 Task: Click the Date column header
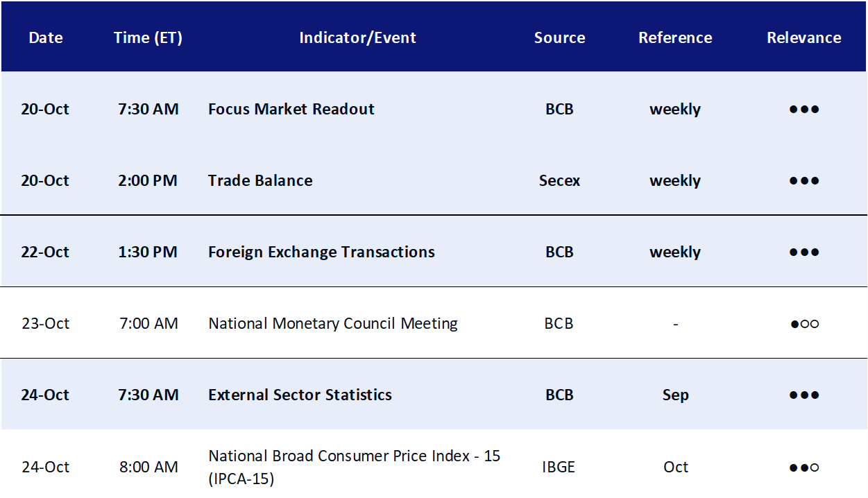[x=46, y=38]
